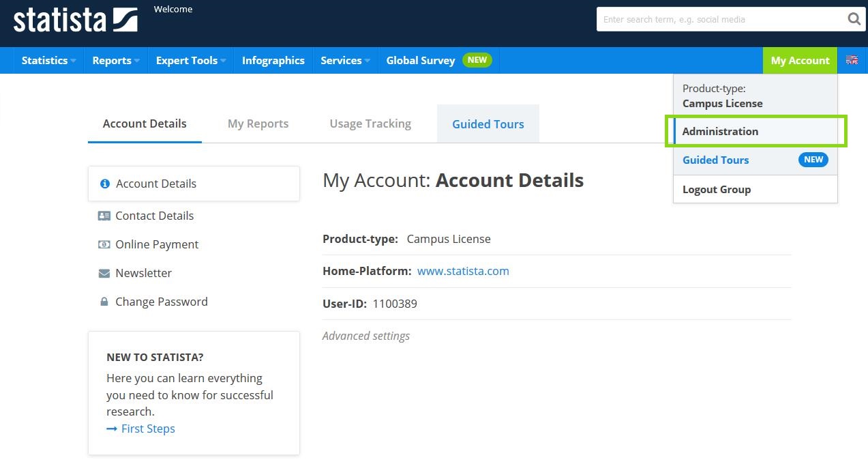Follow the www.statista.com link

tap(463, 271)
